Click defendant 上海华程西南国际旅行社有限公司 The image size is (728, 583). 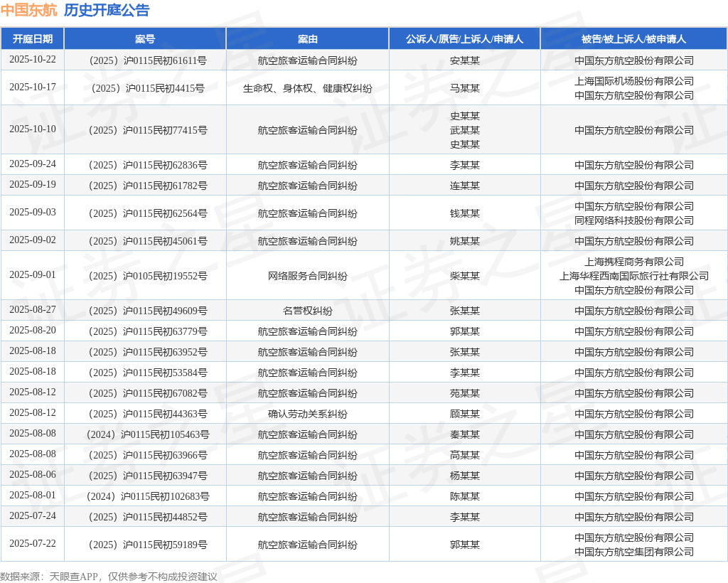[x=633, y=276]
